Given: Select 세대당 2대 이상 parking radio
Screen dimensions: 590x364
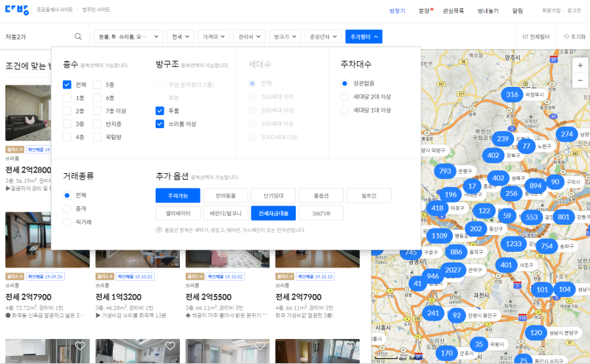Looking at the screenshot, I should coord(344,97).
